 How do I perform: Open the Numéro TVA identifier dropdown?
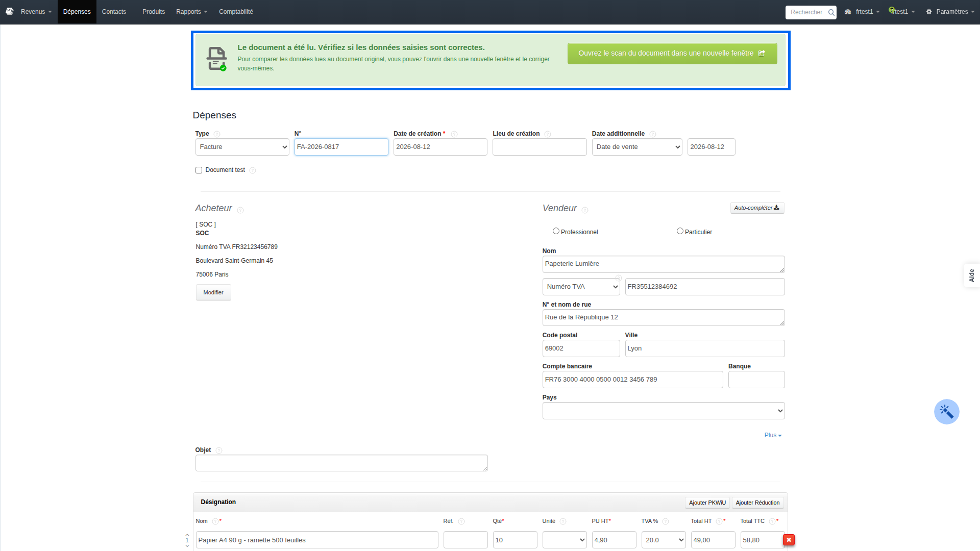click(581, 287)
